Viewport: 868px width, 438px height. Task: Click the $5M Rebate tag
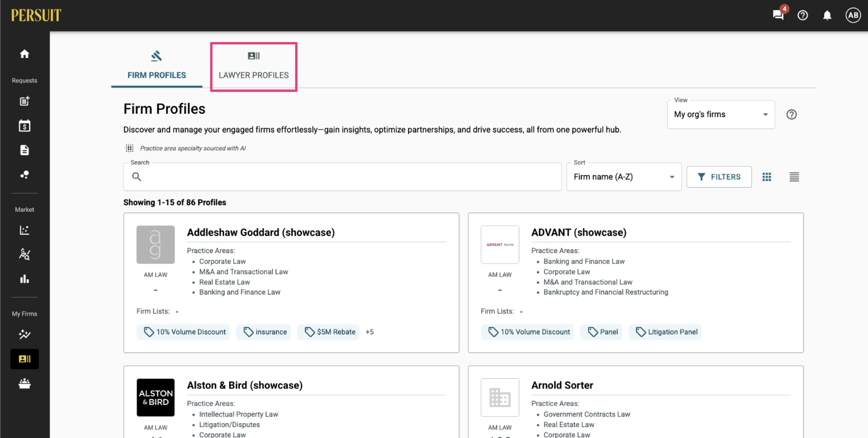328,332
